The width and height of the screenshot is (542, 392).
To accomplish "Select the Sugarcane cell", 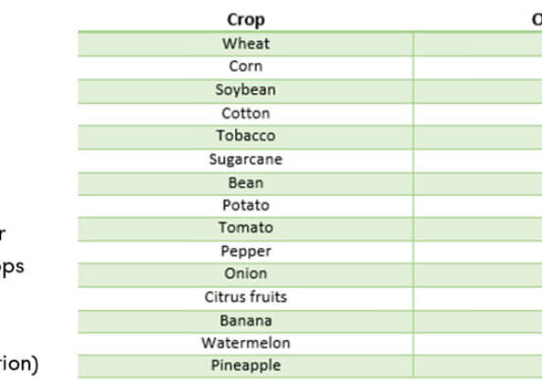I will [x=246, y=161].
